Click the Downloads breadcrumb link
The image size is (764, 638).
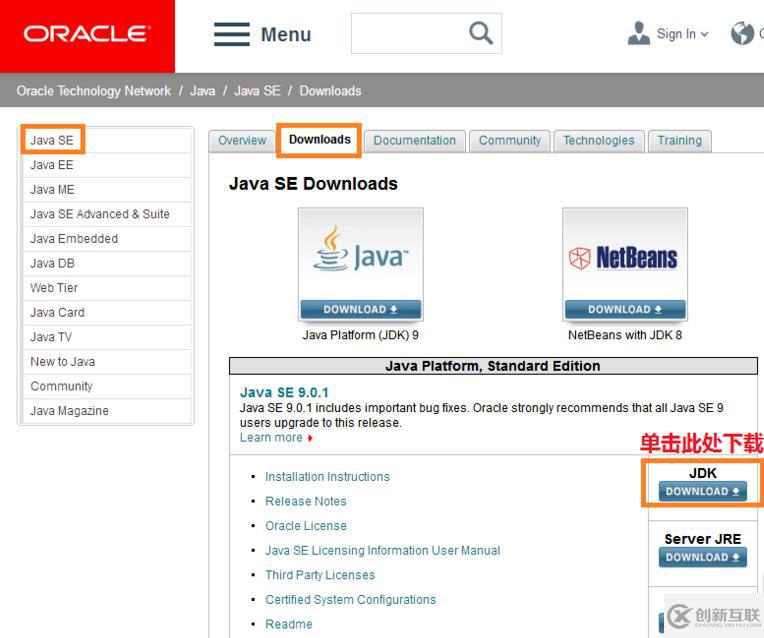click(330, 91)
